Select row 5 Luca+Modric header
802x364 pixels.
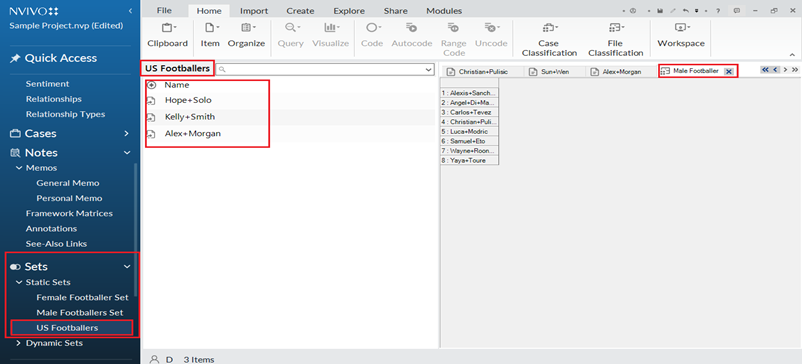click(470, 131)
